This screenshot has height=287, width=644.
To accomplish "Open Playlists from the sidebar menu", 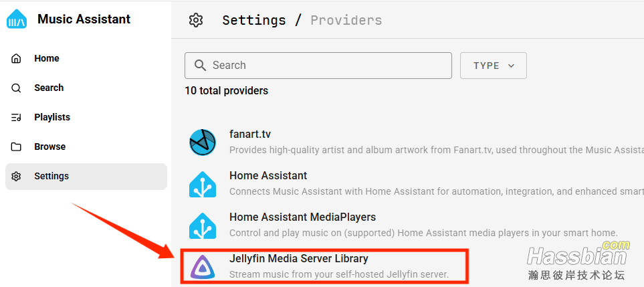I will (x=52, y=118).
